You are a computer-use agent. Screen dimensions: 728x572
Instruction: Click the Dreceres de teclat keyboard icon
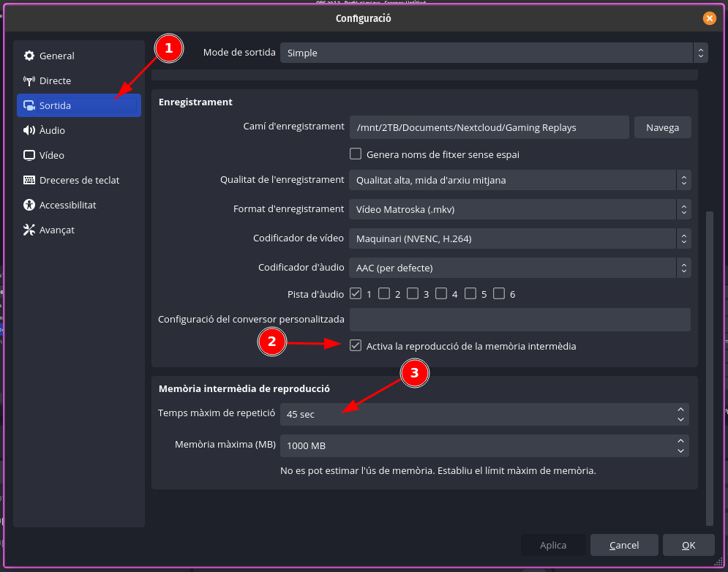(x=29, y=181)
